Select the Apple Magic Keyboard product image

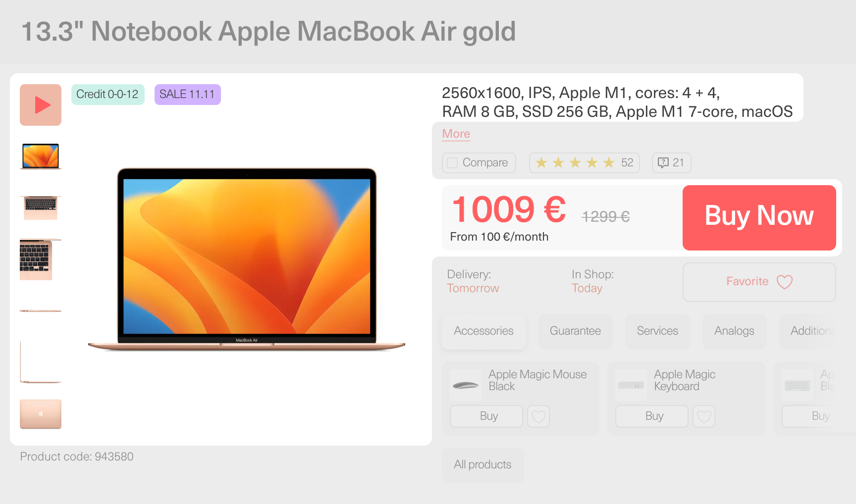point(631,385)
